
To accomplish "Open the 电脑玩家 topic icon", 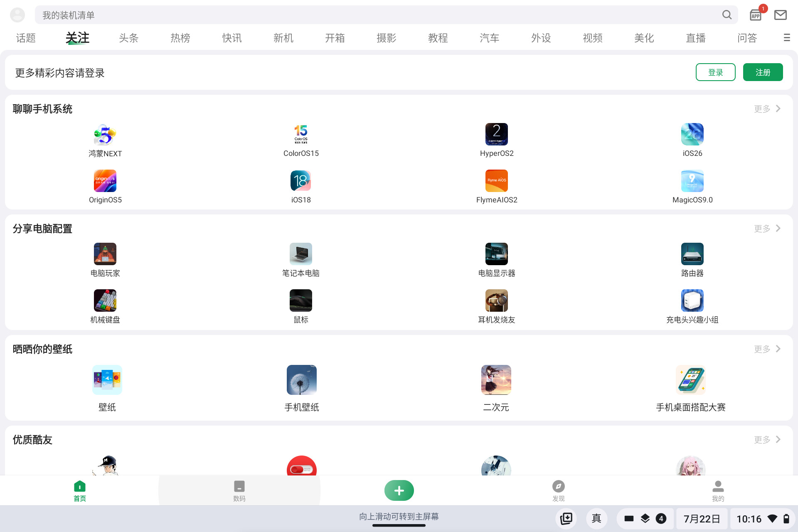I will coord(105,254).
